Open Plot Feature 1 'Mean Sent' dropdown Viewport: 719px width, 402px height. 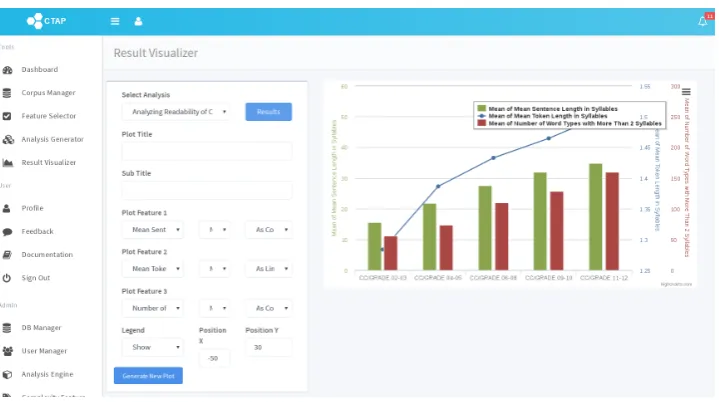tap(153, 230)
